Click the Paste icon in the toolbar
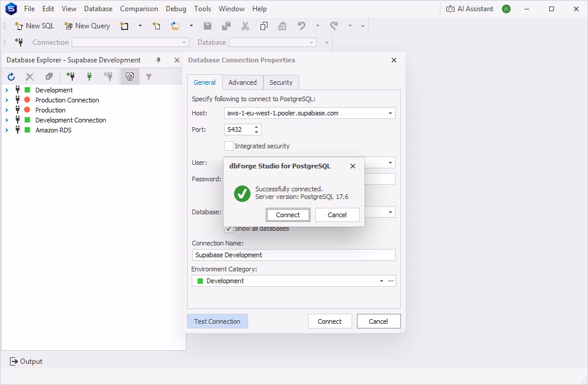Screen dimensions: 588x385 tap(282, 26)
